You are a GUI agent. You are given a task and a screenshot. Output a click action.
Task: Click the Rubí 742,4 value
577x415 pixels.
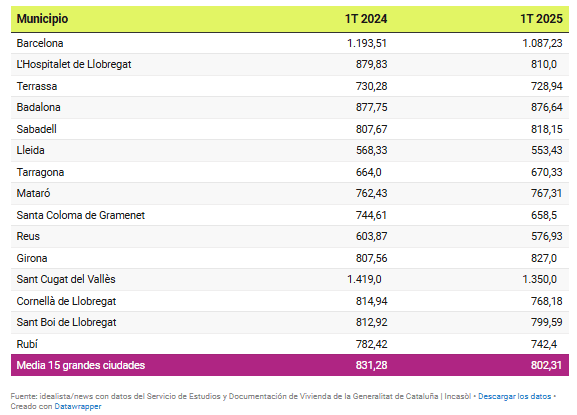pos(544,344)
